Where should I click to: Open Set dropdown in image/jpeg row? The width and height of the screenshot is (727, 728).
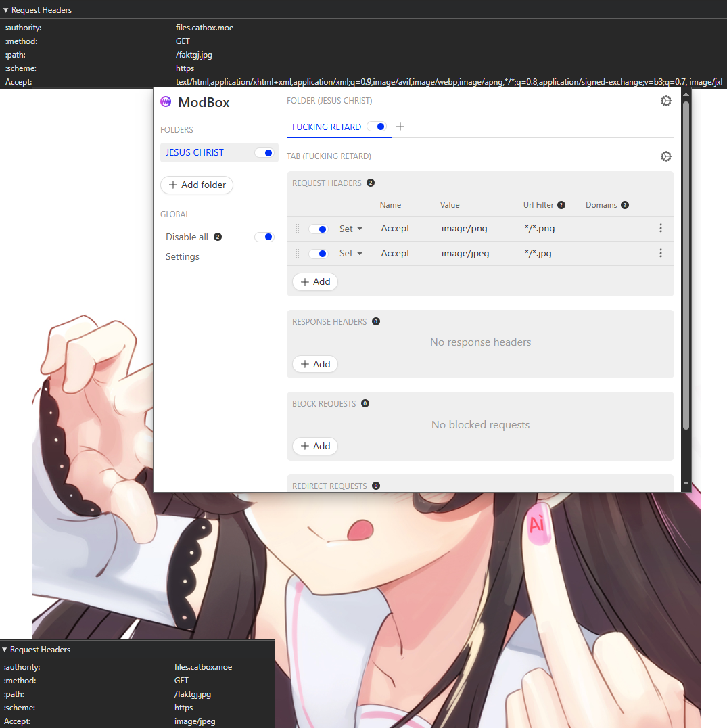click(x=351, y=253)
